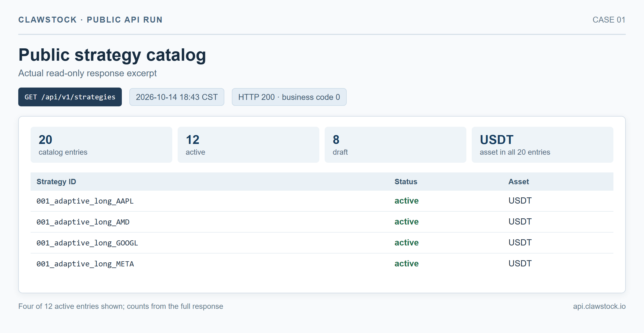Screen dimensions: 644x333
Task: Select row 001_adaptive_long_AMD
Action: 322,222
